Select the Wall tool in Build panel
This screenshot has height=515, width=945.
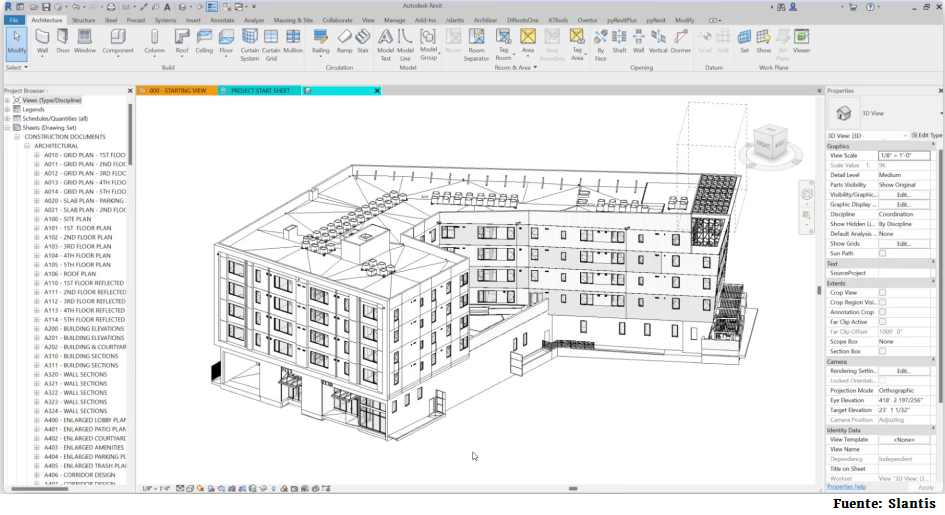point(42,42)
